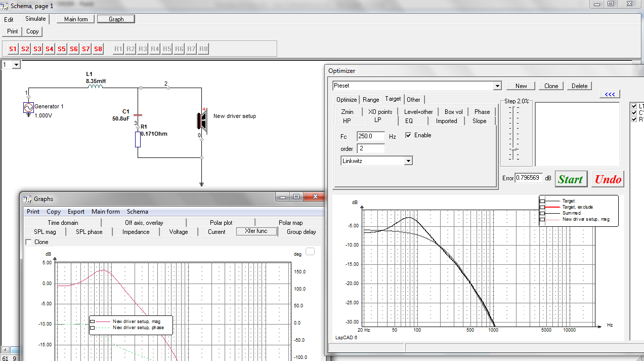
Task: Toggle 'New driver setup, phase' legend box in Graphs
Action: pyautogui.click(x=93, y=328)
